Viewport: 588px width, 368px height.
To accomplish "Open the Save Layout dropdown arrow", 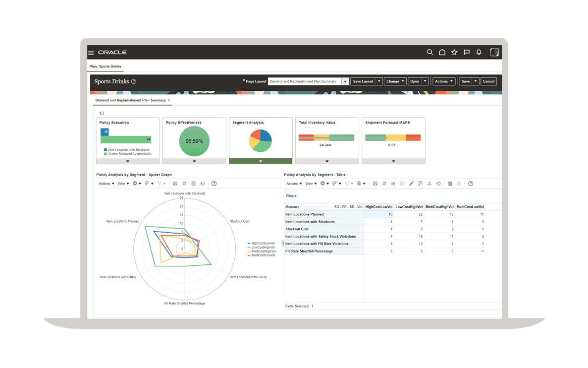I will point(379,81).
